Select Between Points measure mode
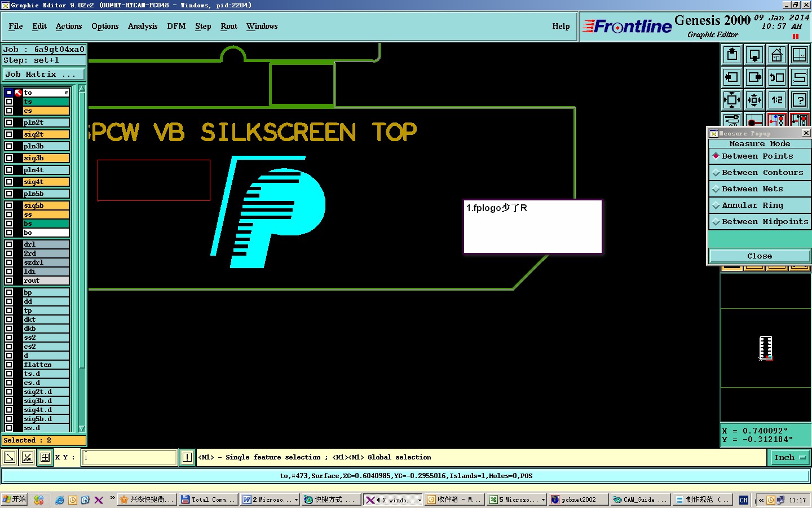This screenshot has height=508, width=812. tap(760, 156)
